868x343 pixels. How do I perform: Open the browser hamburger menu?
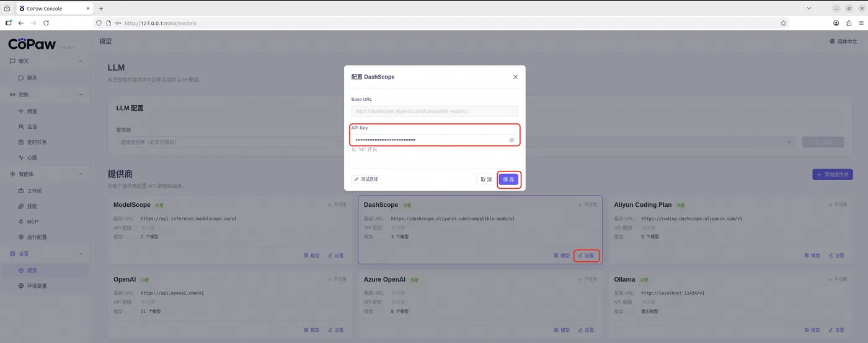tap(861, 23)
